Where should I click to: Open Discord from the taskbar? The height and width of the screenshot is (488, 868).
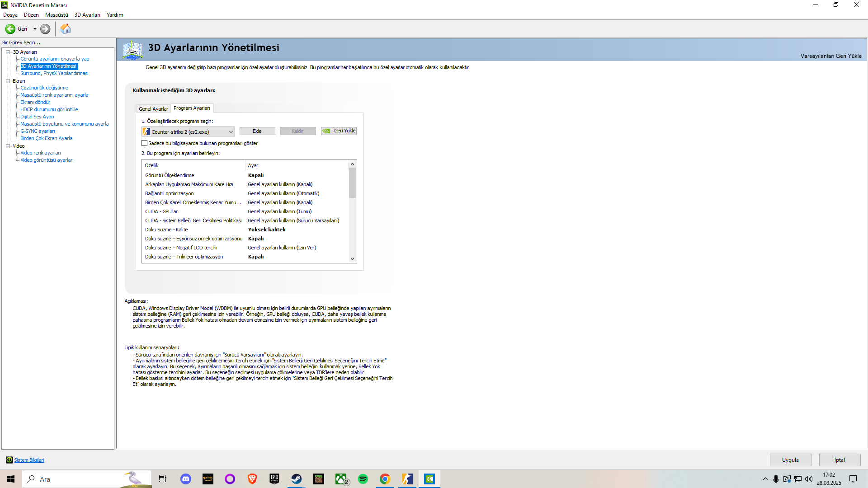tap(186, 479)
